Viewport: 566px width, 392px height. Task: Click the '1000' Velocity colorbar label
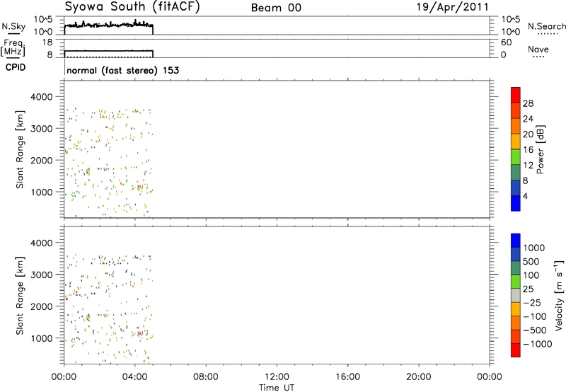534,248
